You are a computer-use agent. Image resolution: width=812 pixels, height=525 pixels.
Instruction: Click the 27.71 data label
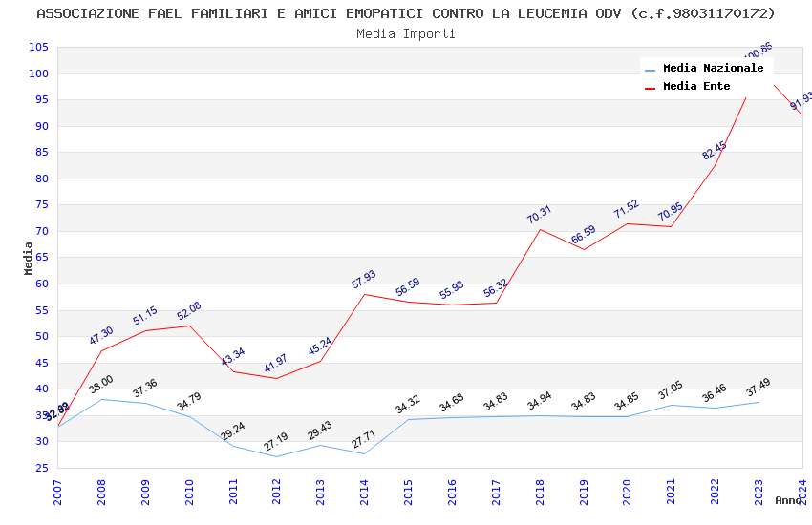(364, 439)
